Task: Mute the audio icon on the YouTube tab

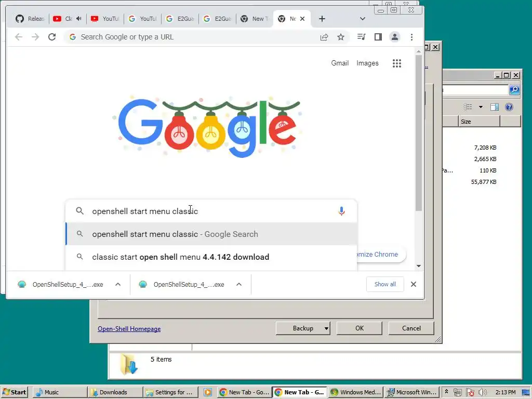Action: (79, 19)
